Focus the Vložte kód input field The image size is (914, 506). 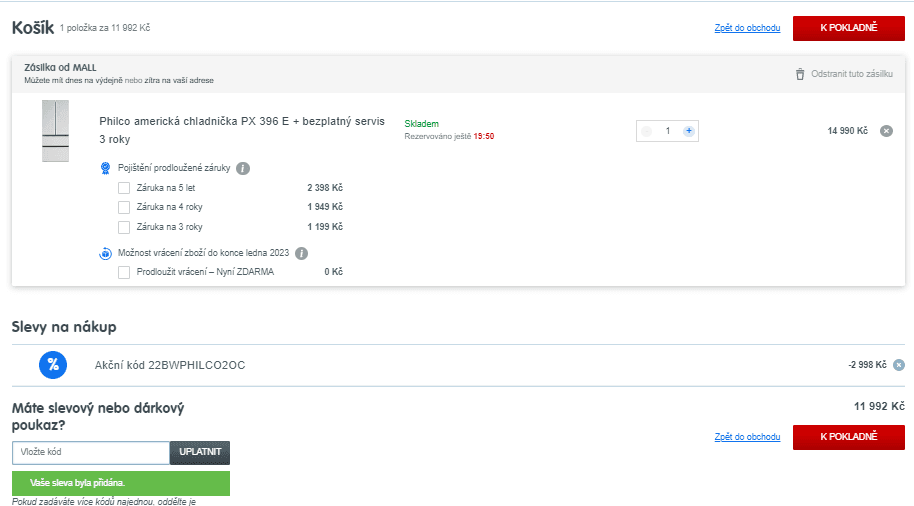[91, 452]
